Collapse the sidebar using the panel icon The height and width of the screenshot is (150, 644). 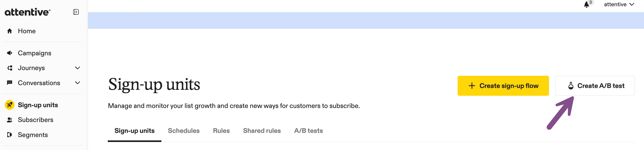point(76,12)
